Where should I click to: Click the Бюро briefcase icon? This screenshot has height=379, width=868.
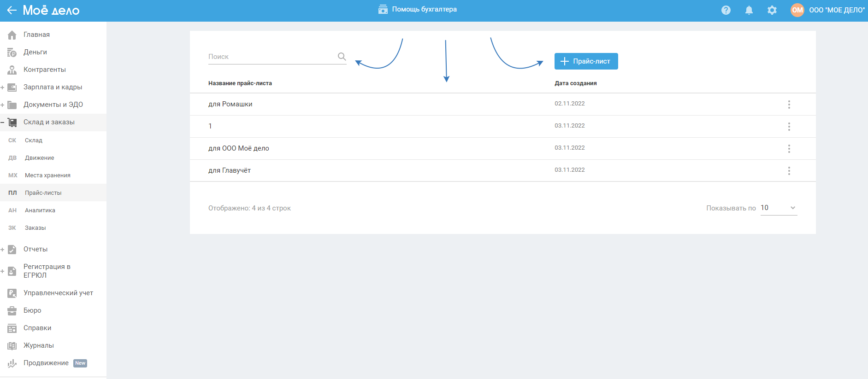[x=12, y=310]
